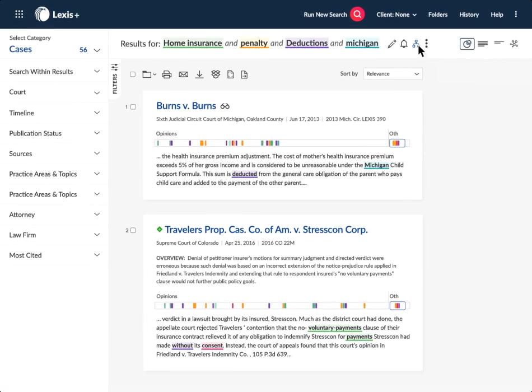The image size is (532, 392).
Task: Open search tree hierarchy icon
Action: pyautogui.click(x=416, y=44)
